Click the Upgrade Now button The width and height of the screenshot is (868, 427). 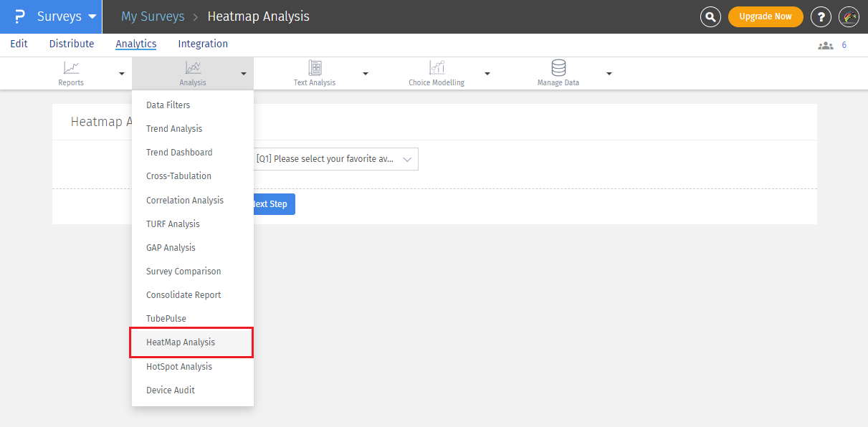pyautogui.click(x=766, y=16)
